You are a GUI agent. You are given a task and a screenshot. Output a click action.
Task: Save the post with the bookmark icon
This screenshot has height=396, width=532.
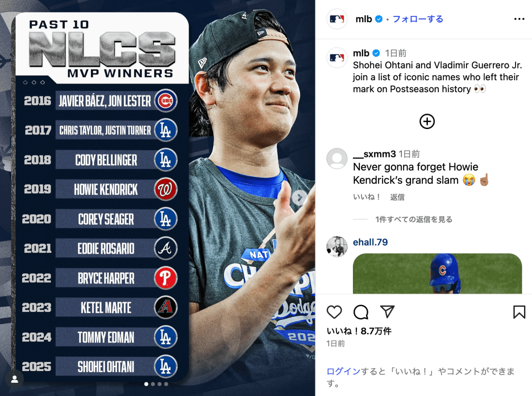point(519,312)
